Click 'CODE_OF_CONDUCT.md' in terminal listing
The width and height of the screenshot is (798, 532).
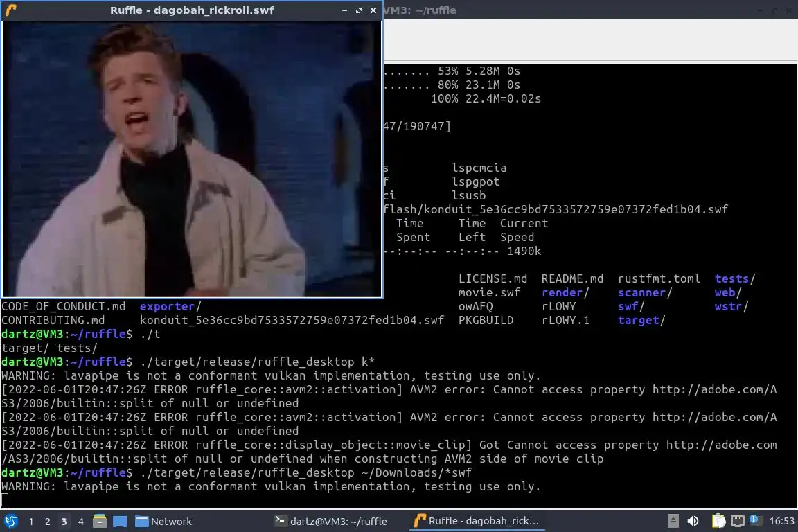coord(64,306)
